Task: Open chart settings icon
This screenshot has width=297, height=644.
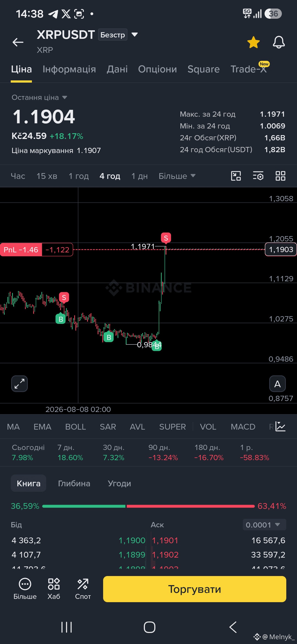Action: point(258,176)
